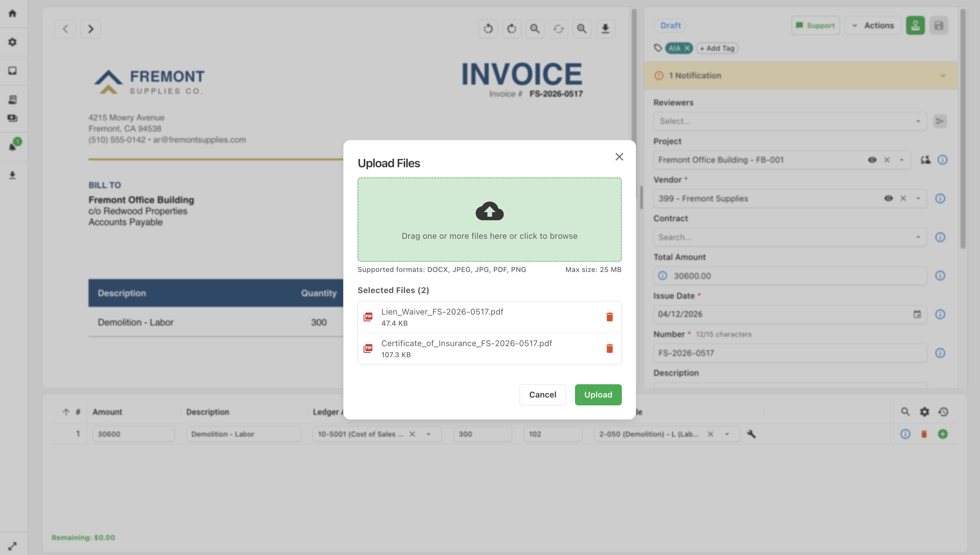Remove the AIA tag
The width and height of the screenshot is (980, 555).
point(687,48)
